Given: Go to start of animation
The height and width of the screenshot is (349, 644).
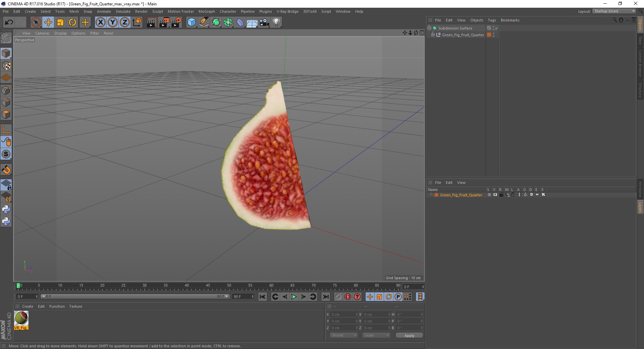Looking at the screenshot, I should pyautogui.click(x=262, y=297).
